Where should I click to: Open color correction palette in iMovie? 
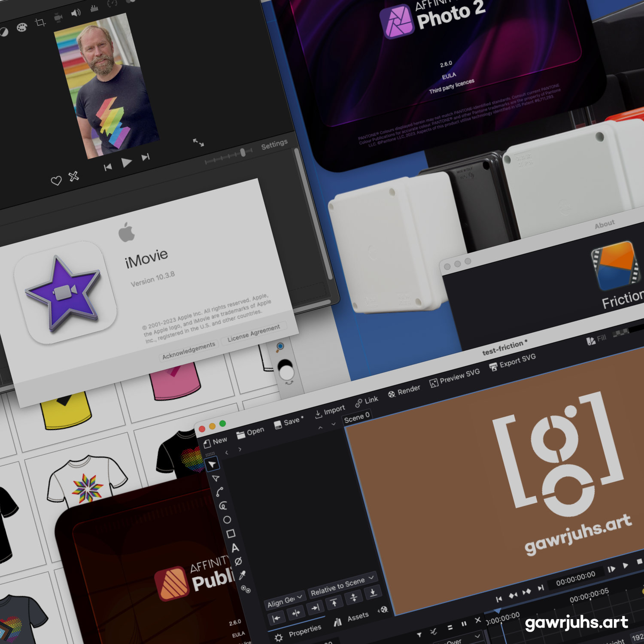tap(21, 27)
